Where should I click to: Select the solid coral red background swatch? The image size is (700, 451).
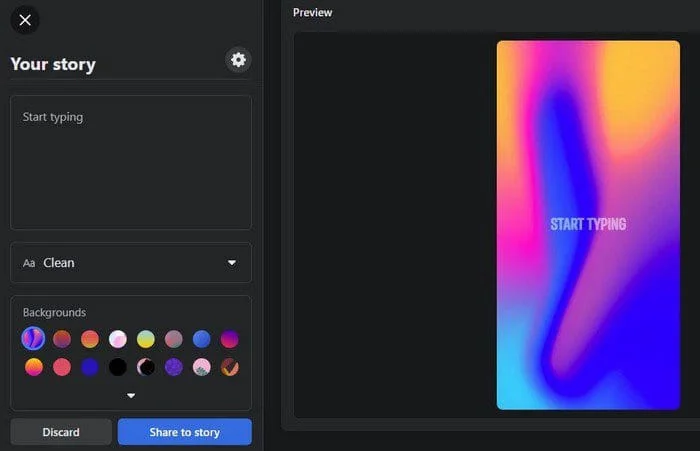(x=62, y=367)
